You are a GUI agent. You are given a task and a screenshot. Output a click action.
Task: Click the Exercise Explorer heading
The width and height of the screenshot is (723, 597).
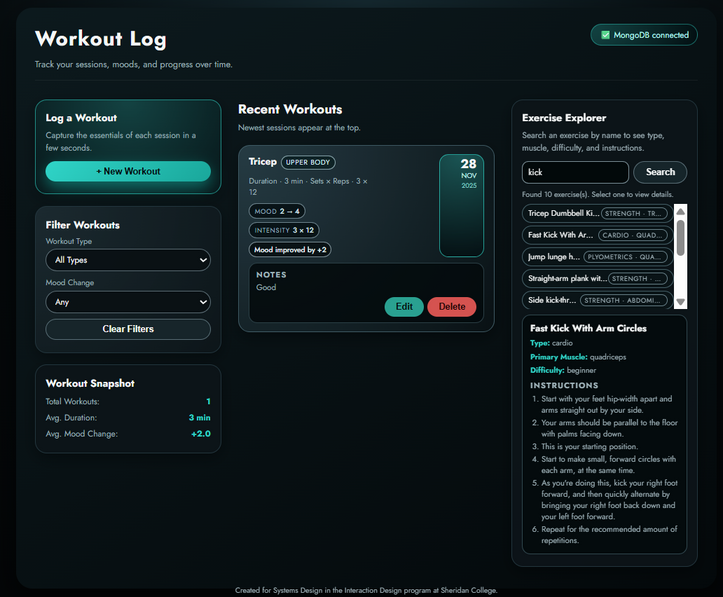(x=564, y=118)
